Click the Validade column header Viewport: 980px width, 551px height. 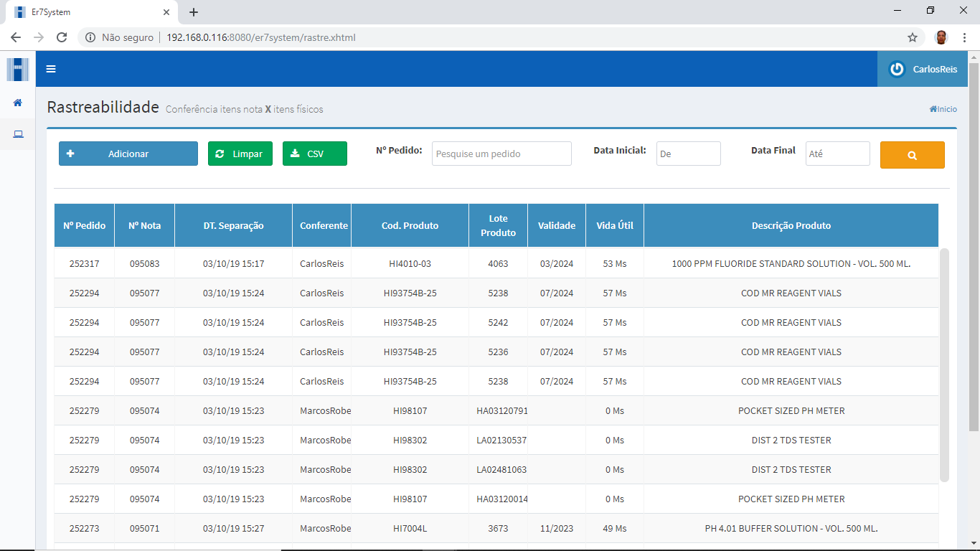[x=557, y=225]
